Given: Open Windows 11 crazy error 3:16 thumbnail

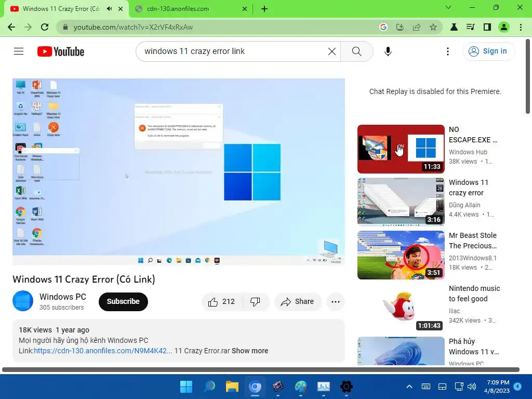Looking at the screenshot, I should [x=401, y=202].
